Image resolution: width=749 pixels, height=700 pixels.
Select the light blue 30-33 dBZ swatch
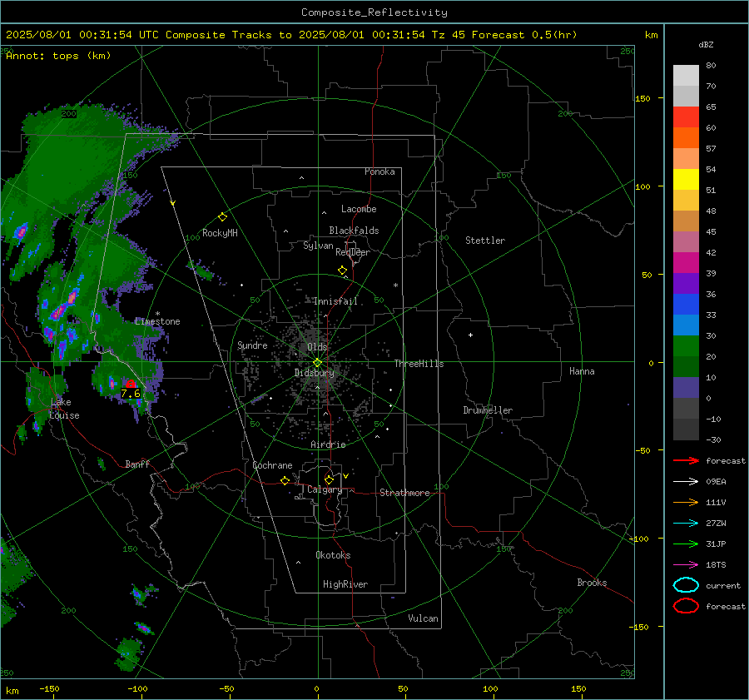click(x=686, y=325)
